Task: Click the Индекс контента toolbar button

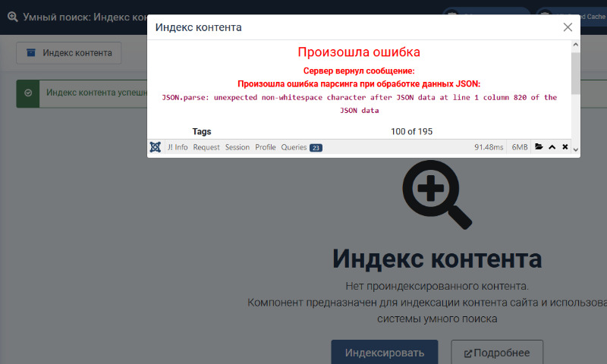Action: (x=69, y=53)
